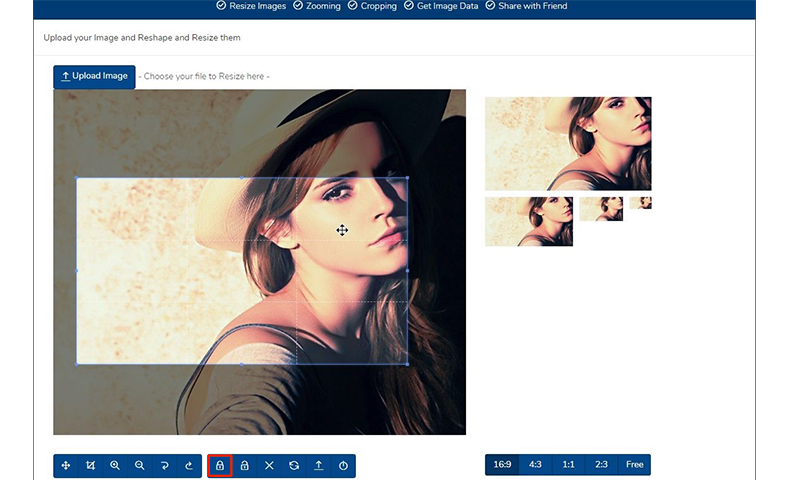
Task: Click the crop box right-edge middle handle
Action: pyautogui.click(x=407, y=271)
